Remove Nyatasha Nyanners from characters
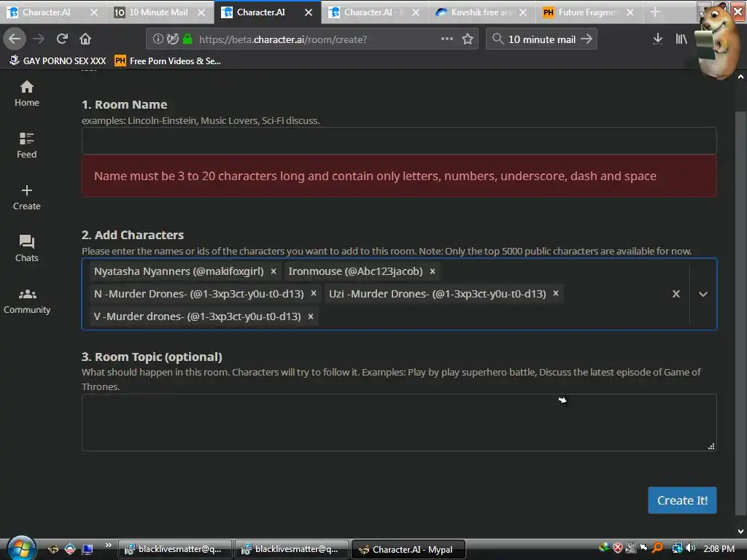Image resolution: width=747 pixels, height=560 pixels. [274, 271]
